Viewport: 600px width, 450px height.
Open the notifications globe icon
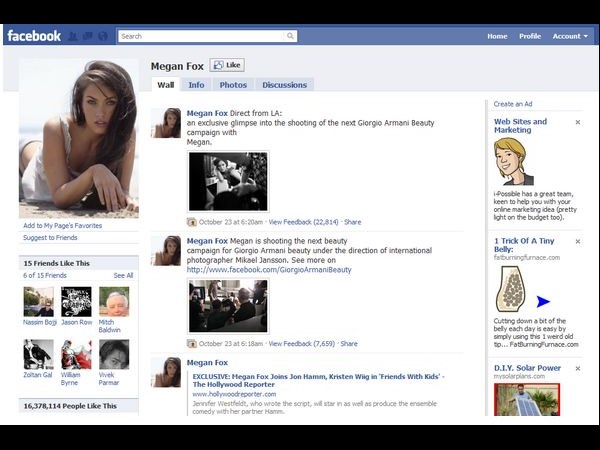point(102,36)
